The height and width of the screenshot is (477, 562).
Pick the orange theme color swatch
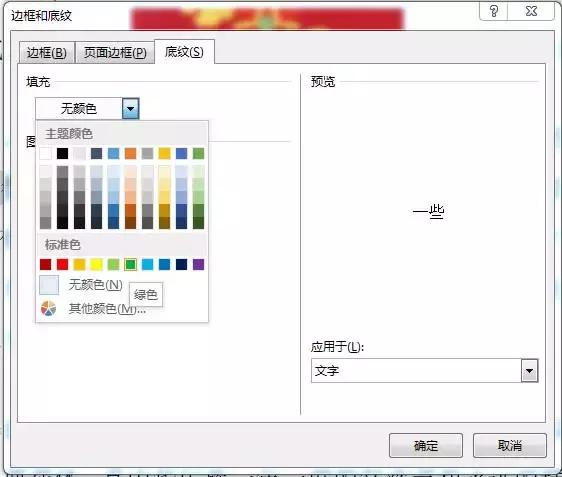tap(130, 153)
